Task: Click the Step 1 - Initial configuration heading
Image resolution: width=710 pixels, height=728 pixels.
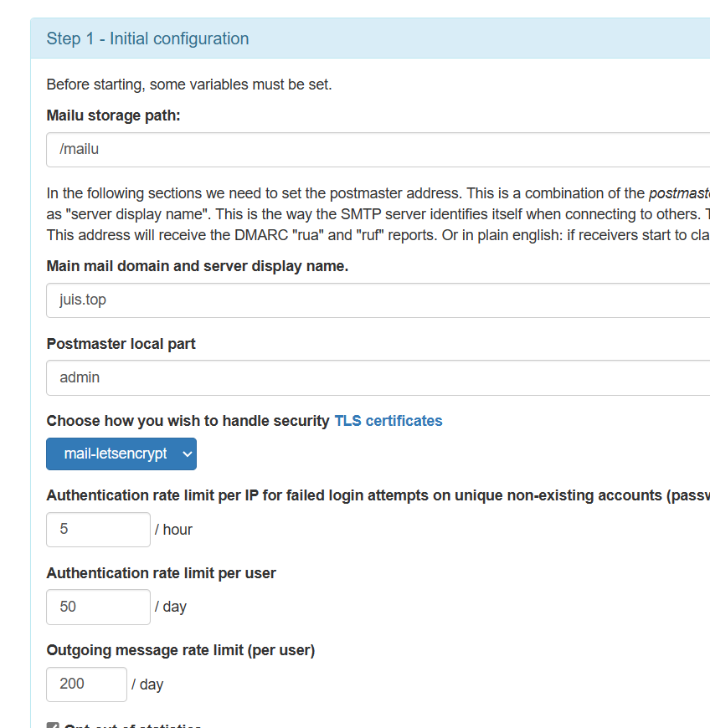Action: [x=147, y=38]
